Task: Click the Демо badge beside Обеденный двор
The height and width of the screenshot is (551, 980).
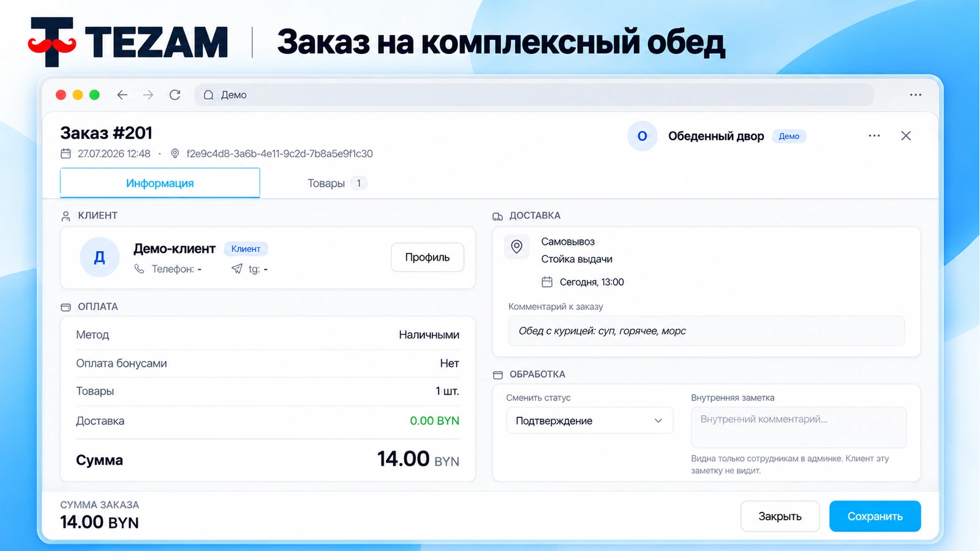Action: point(789,137)
